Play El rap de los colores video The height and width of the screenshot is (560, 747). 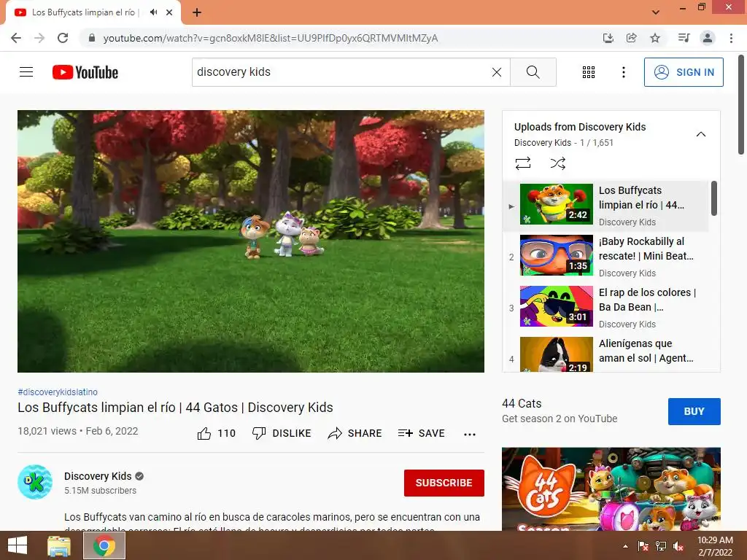pyautogui.click(x=605, y=307)
